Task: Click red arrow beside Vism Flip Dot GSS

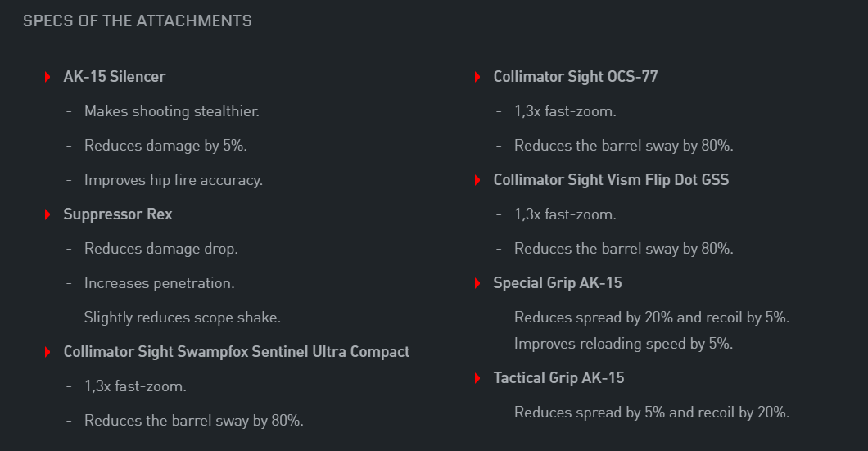Action: [477, 180]
